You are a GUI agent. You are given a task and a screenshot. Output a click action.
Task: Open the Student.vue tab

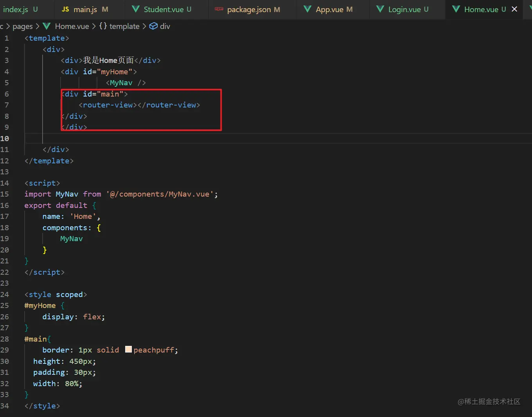[x=164, y=9]
